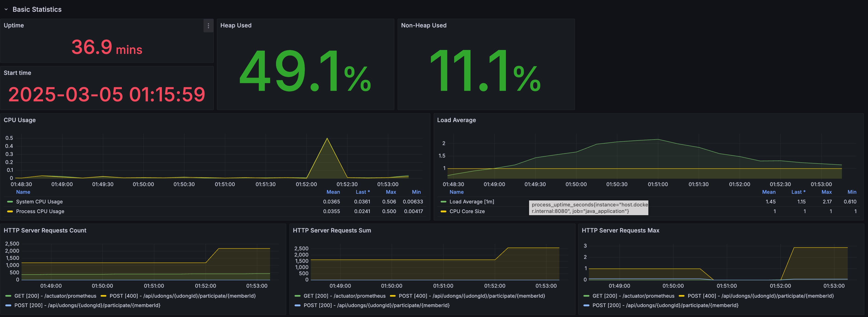Toggle POST [200] series in Requests Max legend
This screenshot has width=868, height=317.
point(665,305)
